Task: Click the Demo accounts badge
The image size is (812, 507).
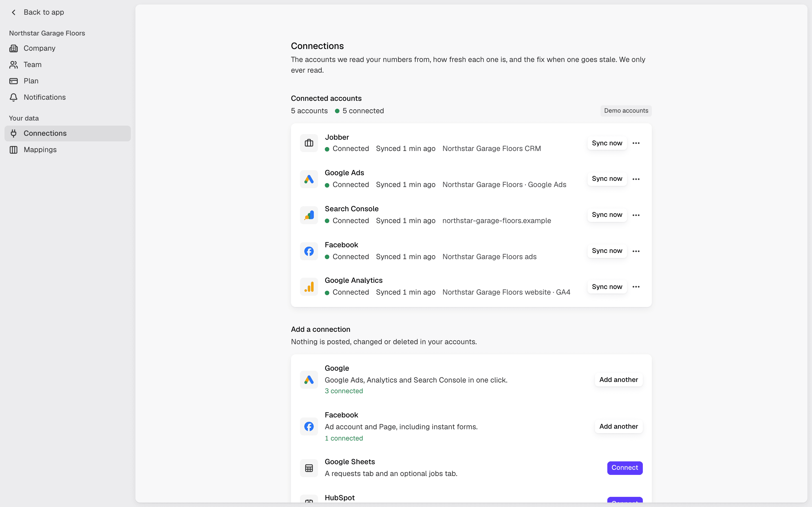Action: point(626,111)
